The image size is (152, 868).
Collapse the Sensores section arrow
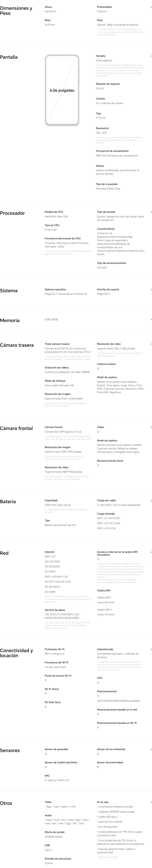pos(151,749)
